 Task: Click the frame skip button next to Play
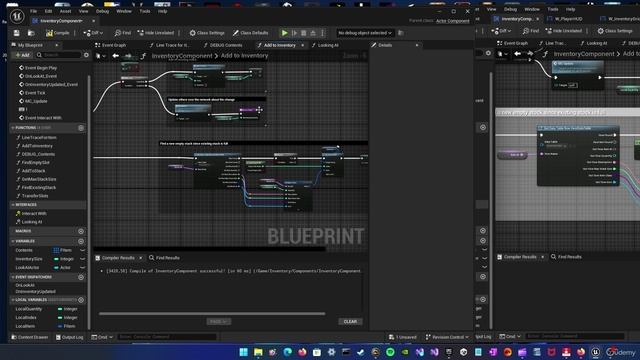294,33
